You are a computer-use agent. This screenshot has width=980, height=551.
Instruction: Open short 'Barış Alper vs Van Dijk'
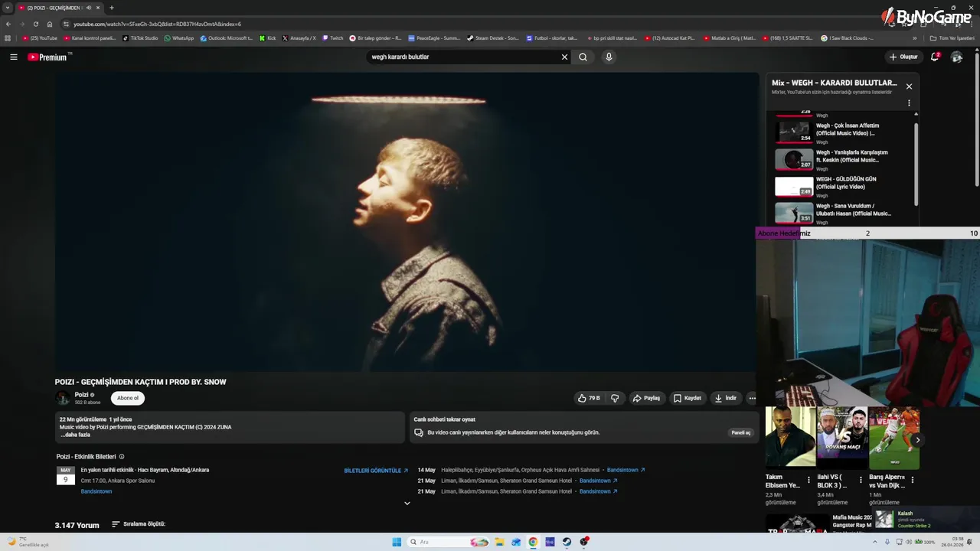[893, 437]
